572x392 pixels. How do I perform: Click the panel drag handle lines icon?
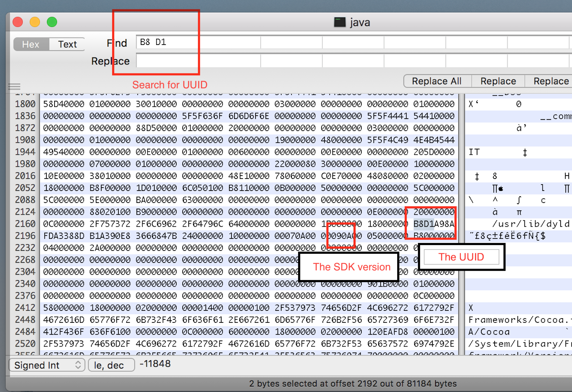[14, 87]
